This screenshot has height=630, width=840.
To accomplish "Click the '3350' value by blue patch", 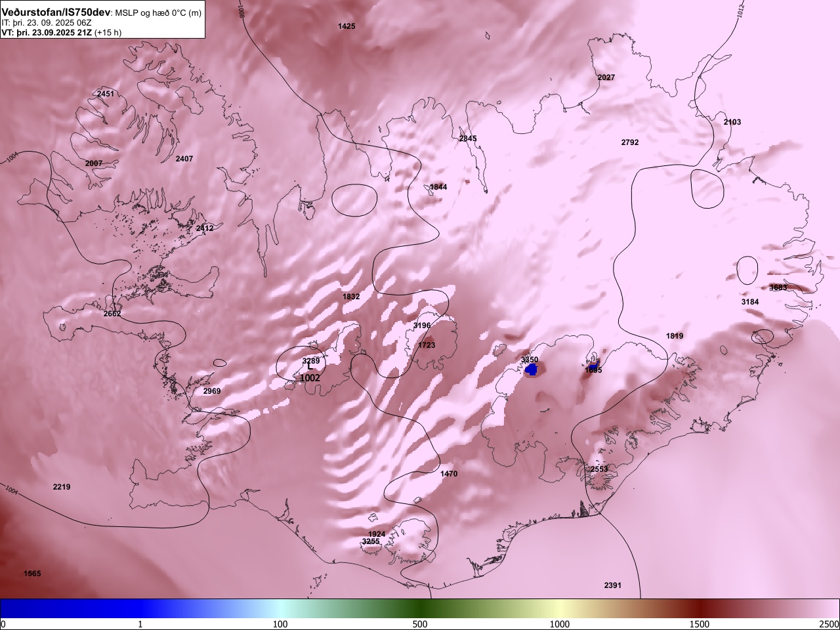I will tap(530, 360).
